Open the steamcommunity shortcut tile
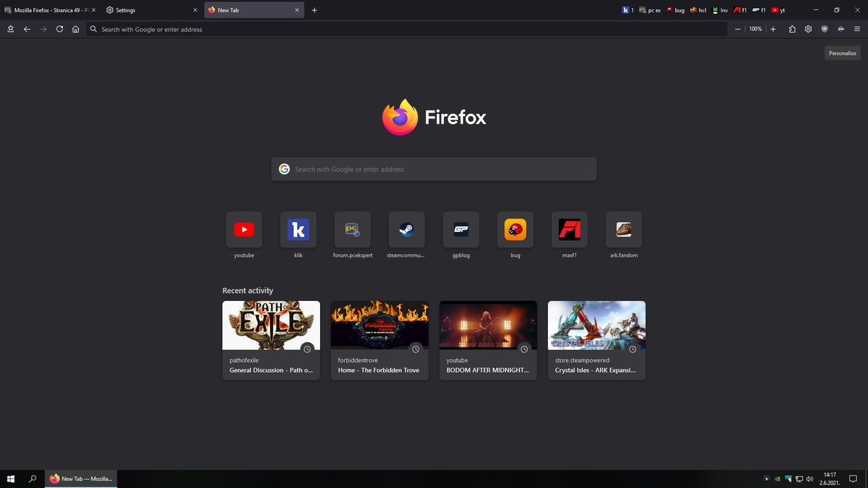868x488 pixels. tap(407, 230)
